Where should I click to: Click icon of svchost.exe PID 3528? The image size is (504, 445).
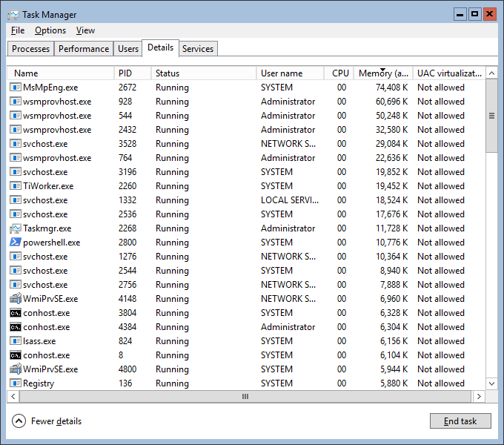click(15, 144)
